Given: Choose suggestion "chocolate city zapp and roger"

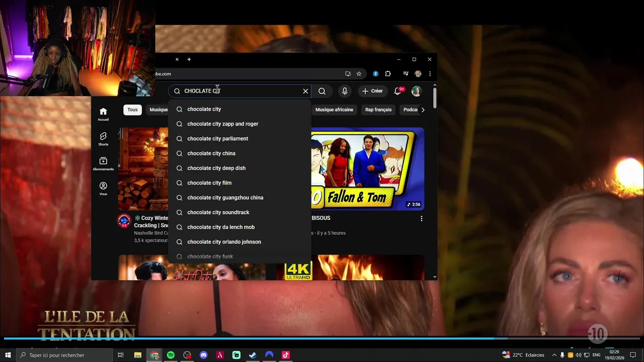Looking at the screenshot, I should pos(239,124).
